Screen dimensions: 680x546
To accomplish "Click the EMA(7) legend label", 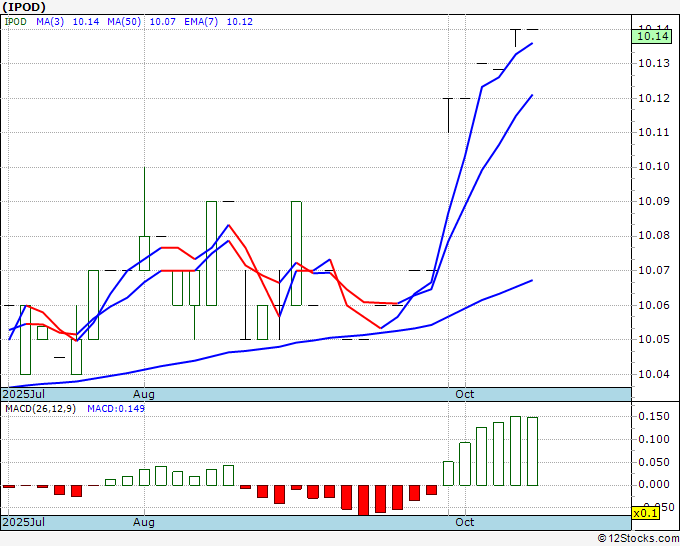I will [x=201, y=22].
